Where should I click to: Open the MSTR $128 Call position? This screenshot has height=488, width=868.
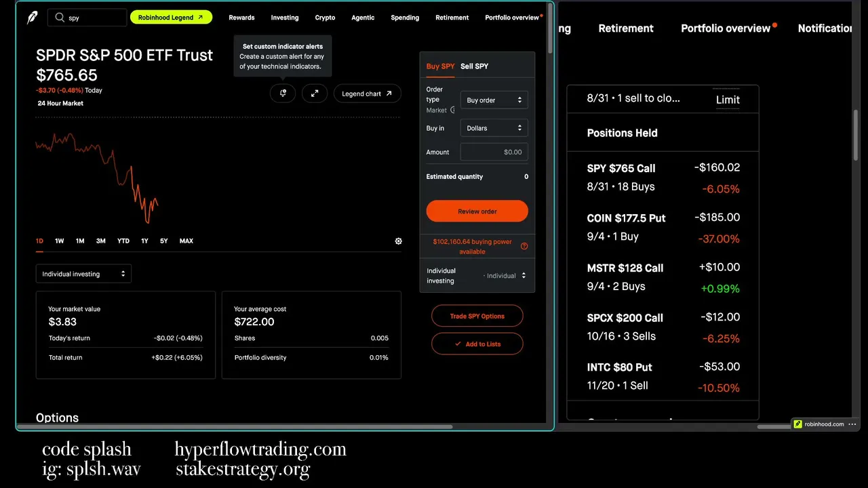coord(663,277)
